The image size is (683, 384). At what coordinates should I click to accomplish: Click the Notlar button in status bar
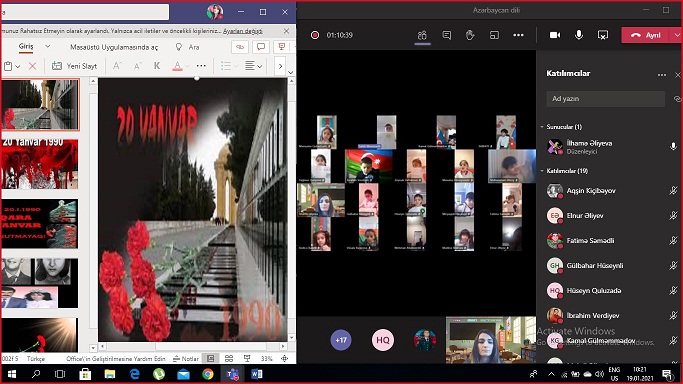tap(186, 359)
